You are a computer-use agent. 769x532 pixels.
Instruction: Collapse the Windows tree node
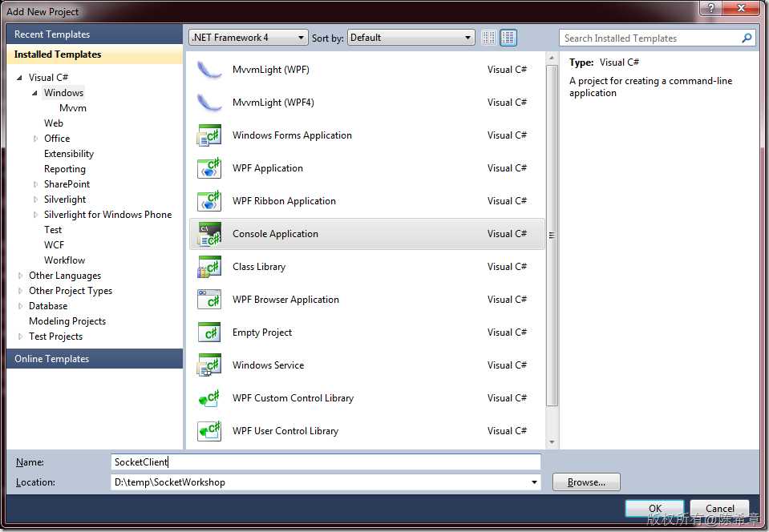coord(34,93)
